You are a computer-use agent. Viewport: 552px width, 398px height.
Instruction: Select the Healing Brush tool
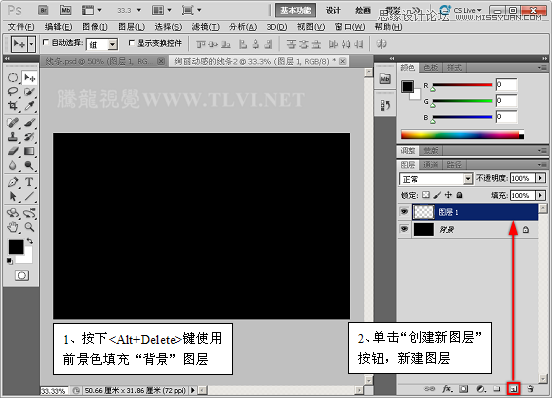point(13,123)
